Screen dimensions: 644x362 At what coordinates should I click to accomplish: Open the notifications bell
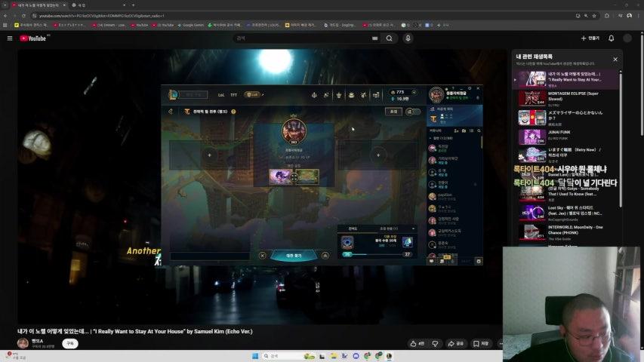(x=612, y=38)
